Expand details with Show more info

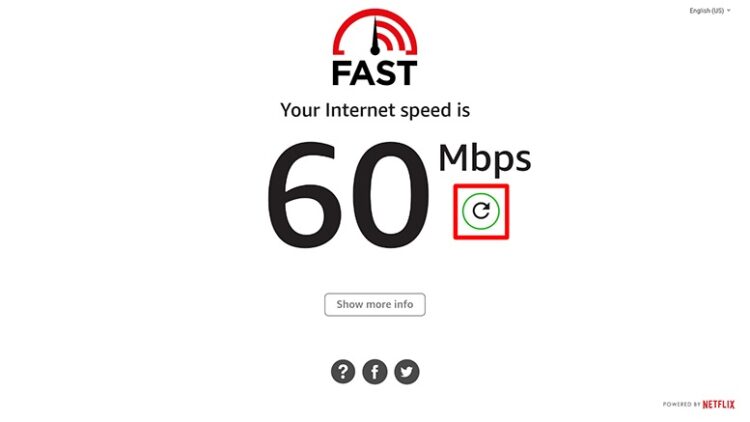[375, 304]
